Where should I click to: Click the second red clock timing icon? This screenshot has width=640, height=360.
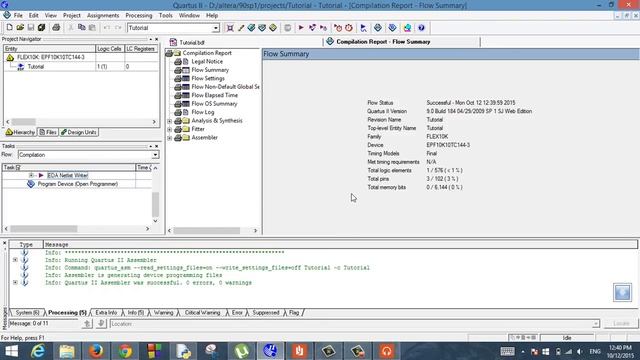[349, 28]
